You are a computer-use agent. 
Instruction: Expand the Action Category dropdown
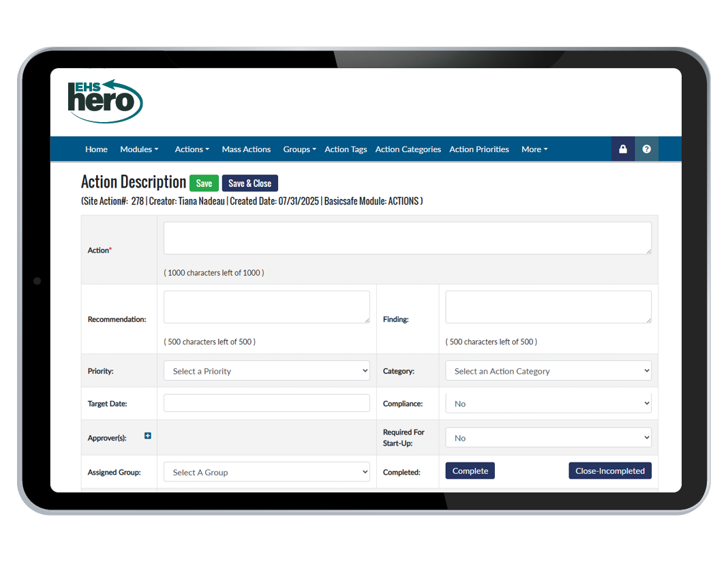tap(548, 371)
